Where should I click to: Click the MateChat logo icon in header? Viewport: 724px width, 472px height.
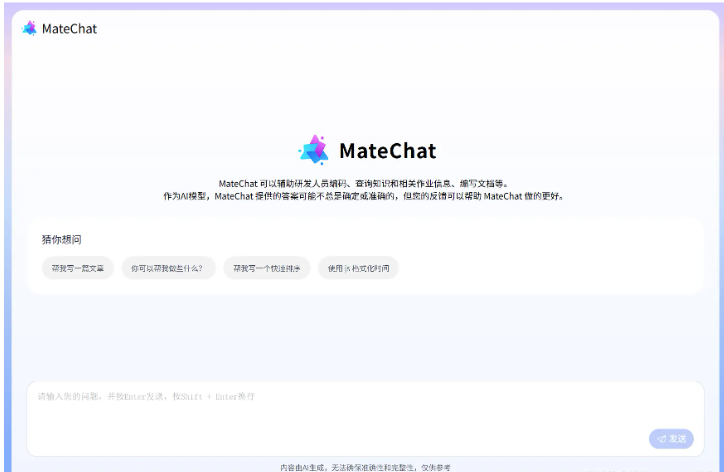[29, 29]
